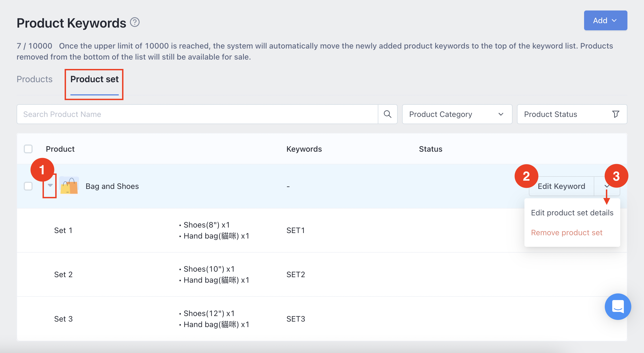Open the chat support bubble
This screenshot has height=353, width=644.
pyautogui.click(x=618, y=306)
